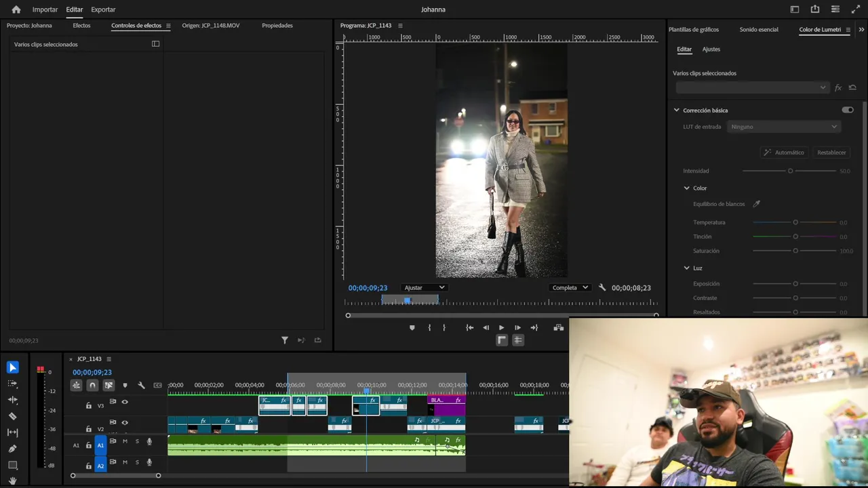The height and width of the screenshot is (488, 868).
Task: Open Proyecto: Johanna tab
Action: tap(29, 26)
